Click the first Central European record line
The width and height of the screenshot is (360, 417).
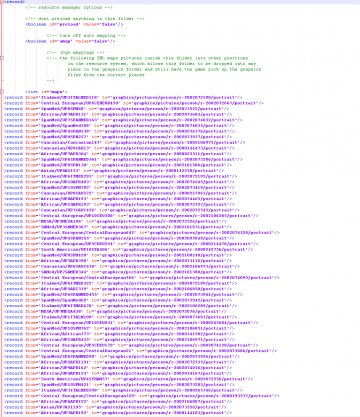(134, 103)
